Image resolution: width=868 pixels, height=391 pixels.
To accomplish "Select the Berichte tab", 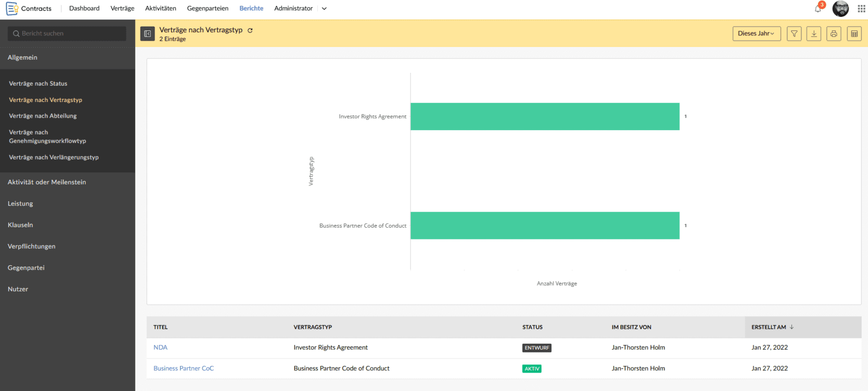I will tap(251, 9).
